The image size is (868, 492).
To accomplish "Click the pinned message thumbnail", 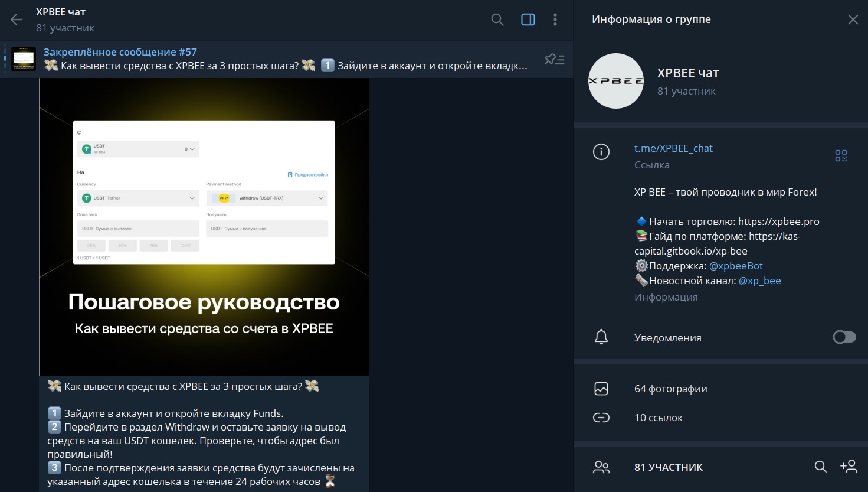I will point(24,59).
